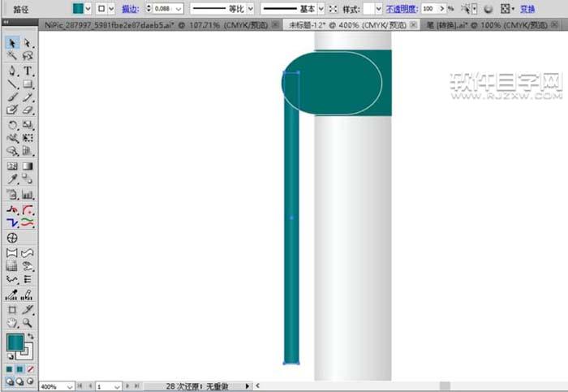This screenshot has height=392, width=568.
Task: Click the 变换 transform link
Action: pos(527,8)
